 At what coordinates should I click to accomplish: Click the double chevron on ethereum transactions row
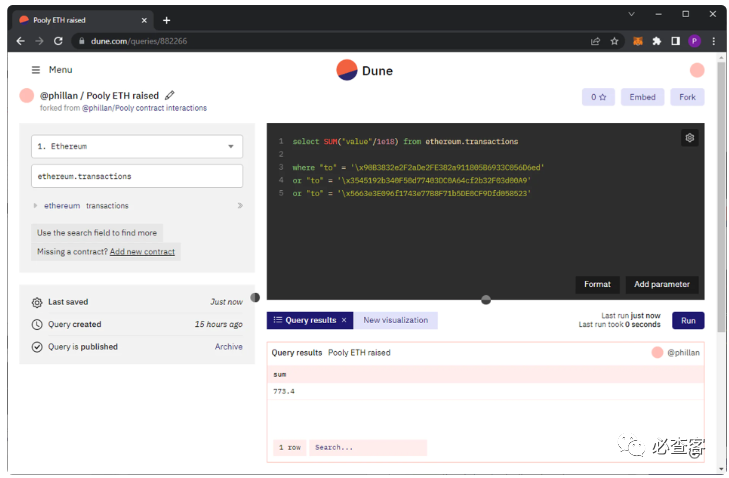(x=240, y=206)
